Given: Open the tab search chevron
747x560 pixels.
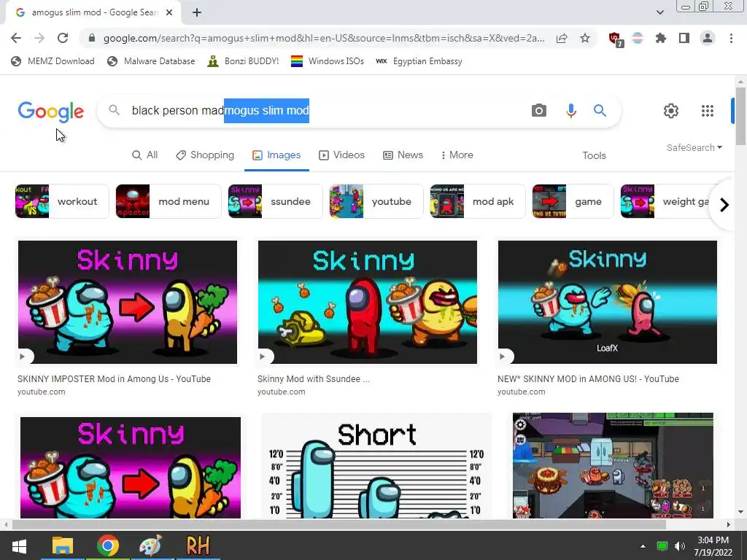Looking at the screenshot, I should point(659,13).
